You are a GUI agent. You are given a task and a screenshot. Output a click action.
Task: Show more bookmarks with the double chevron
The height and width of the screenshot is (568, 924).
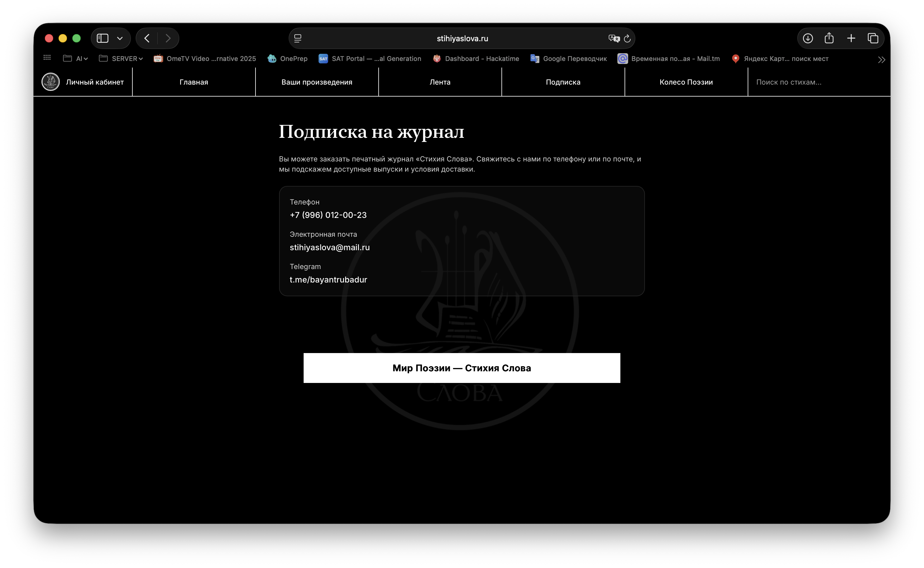[x=882, y=60]
